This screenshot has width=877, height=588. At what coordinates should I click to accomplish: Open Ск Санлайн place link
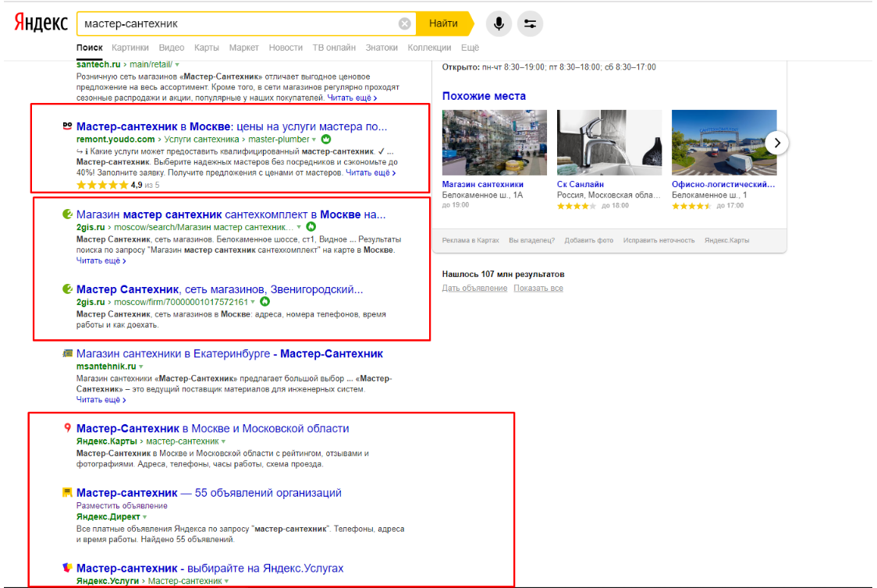point(580,185)
